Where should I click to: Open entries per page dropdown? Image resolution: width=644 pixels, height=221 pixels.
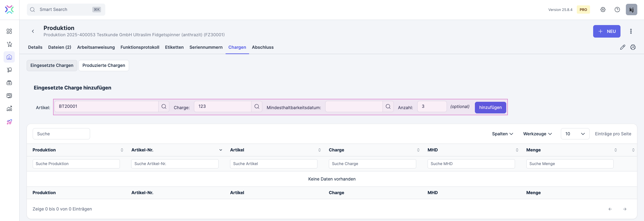pyautogui.click(x=575, y=134)
